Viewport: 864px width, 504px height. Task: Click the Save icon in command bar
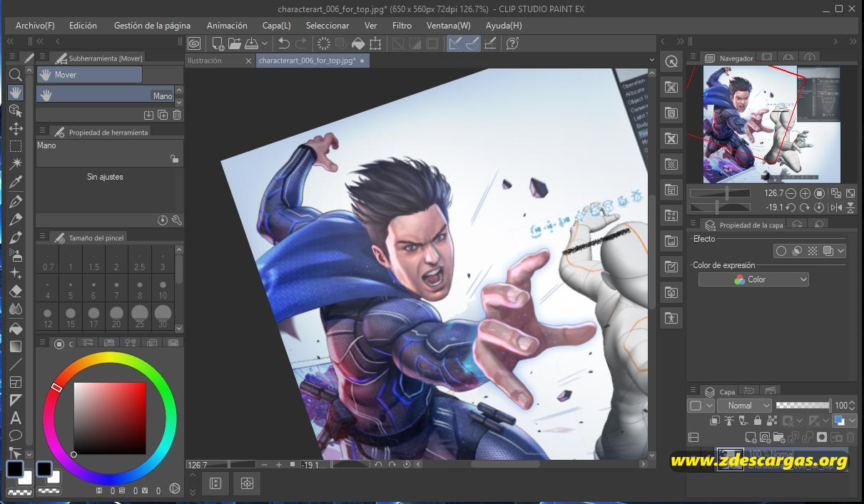(x=250, y=43)
